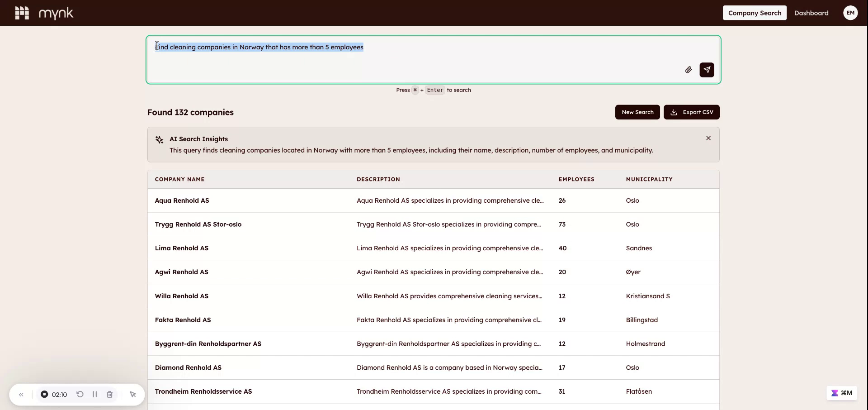The width and height of the screenshot is (868, 410).
Task: Open the Aqua Renhold AS company entry
Action: pos(182,200)
